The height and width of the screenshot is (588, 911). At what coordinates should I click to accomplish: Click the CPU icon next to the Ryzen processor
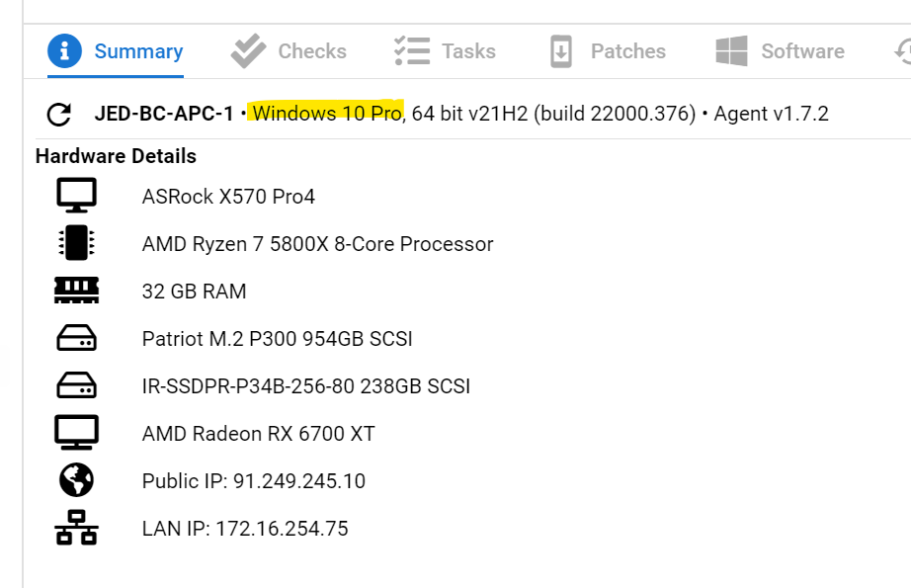pyautogui.click(x=76, y=242)
